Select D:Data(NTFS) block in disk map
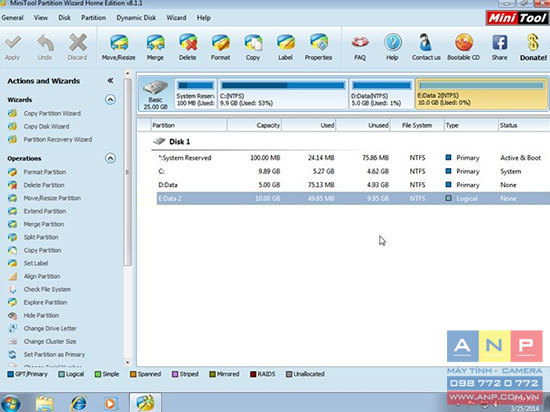The image size is (550, 412). (x=382, y=94)
